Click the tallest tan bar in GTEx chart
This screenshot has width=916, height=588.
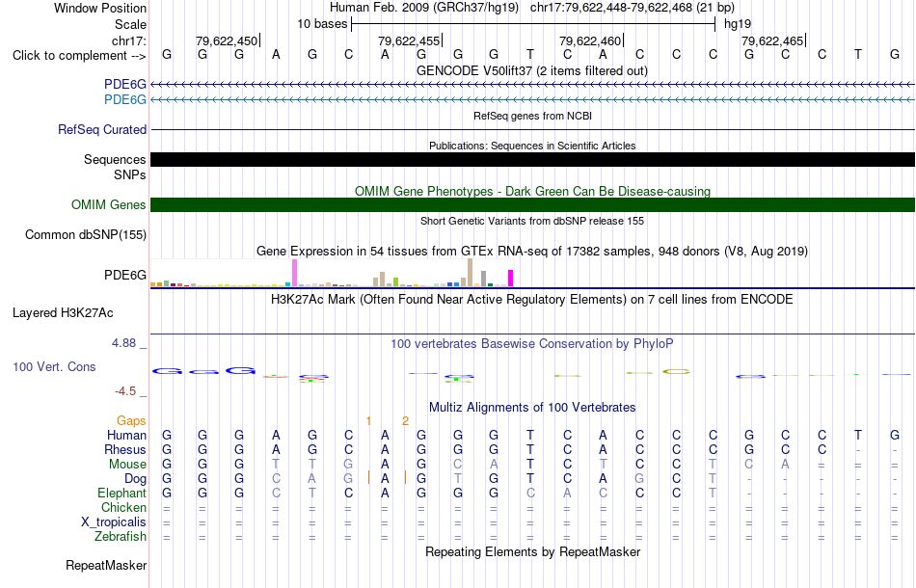[471, 273]
